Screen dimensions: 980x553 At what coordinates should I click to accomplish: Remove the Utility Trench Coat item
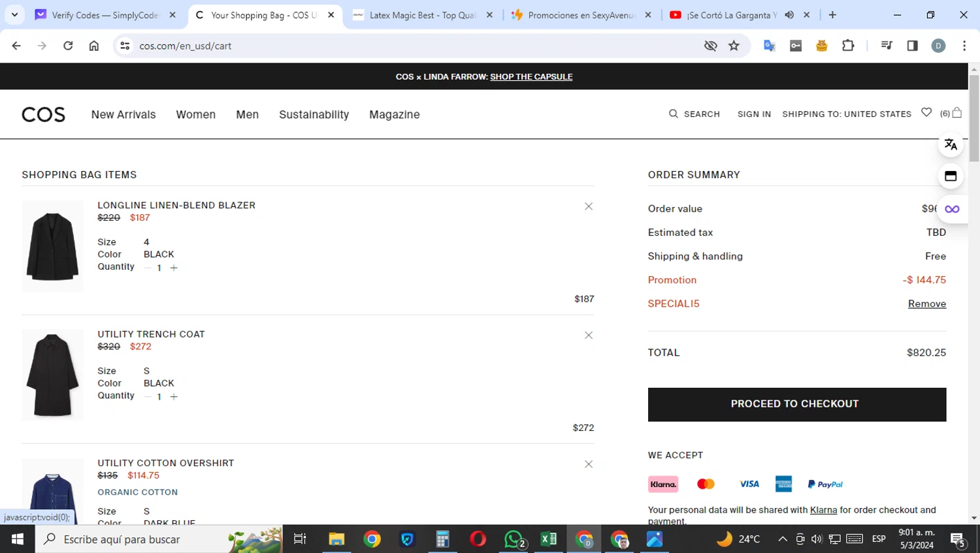589,335
